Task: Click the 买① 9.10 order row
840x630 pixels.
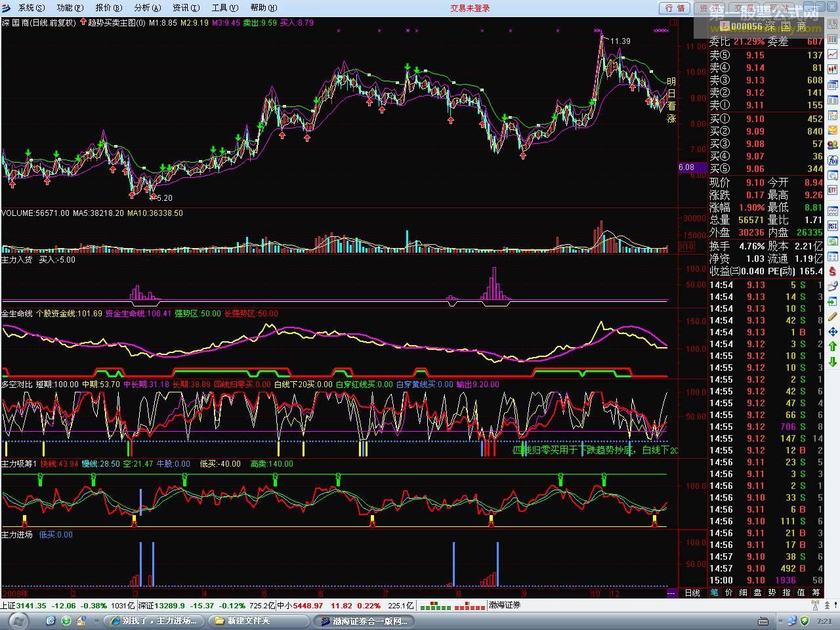Action: [766, 119]
